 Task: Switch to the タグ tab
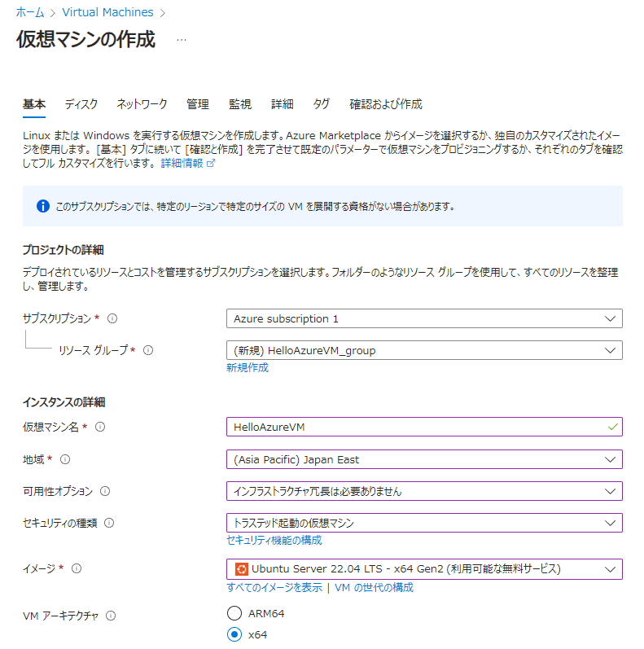[x=321, y=104]
